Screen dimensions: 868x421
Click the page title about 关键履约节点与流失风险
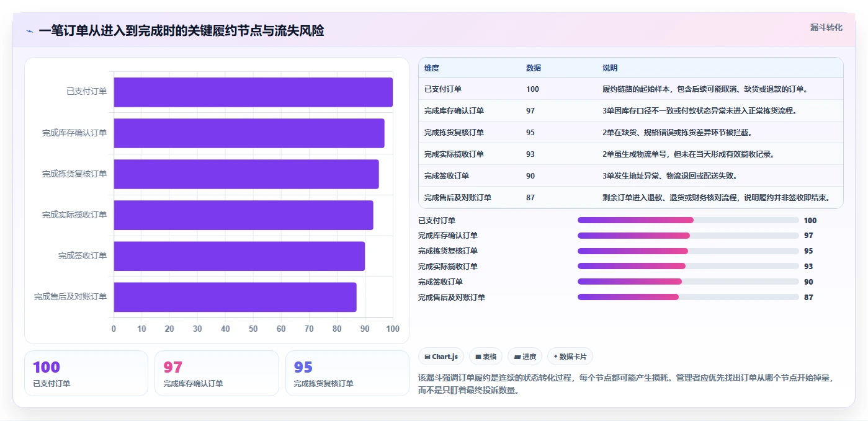click(181, 31)
